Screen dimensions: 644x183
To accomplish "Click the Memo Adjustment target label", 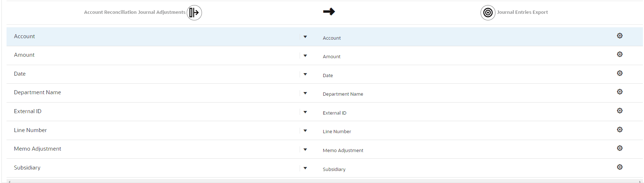I will pos(343,150).
